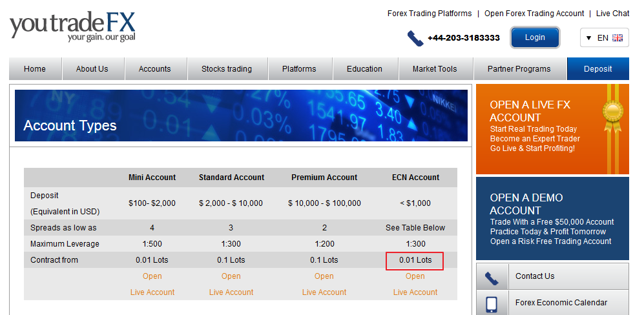This screenshot has width=644, height=315.
Task: Open the Education menu
Action: click(365, 68)
